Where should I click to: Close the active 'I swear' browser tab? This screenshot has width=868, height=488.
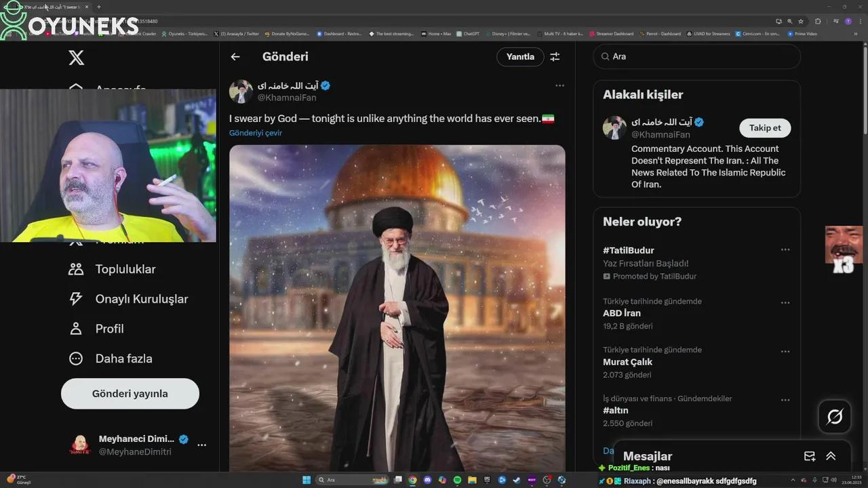[87, 7]
